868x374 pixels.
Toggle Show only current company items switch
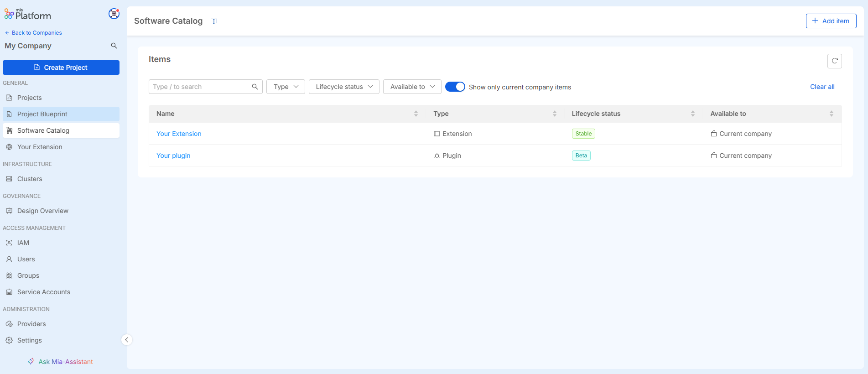coord(455,87)
